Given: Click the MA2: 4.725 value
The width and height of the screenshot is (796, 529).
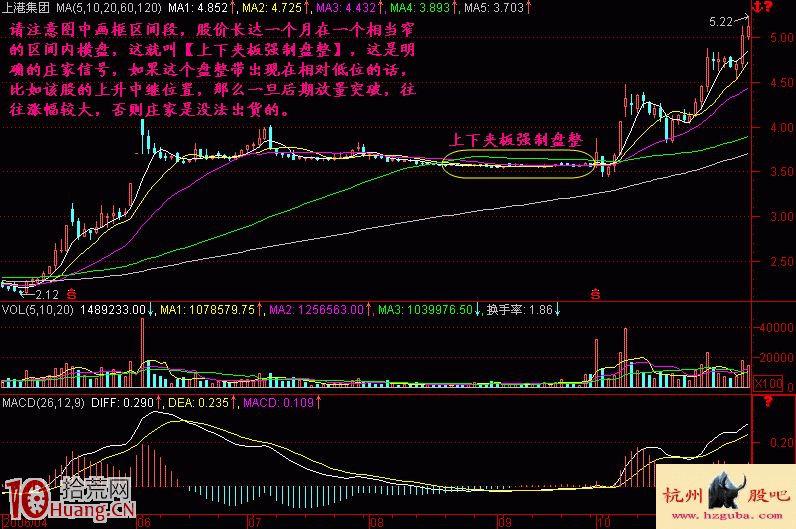Looking at the screenshot, I should click(x=272, y=8).
